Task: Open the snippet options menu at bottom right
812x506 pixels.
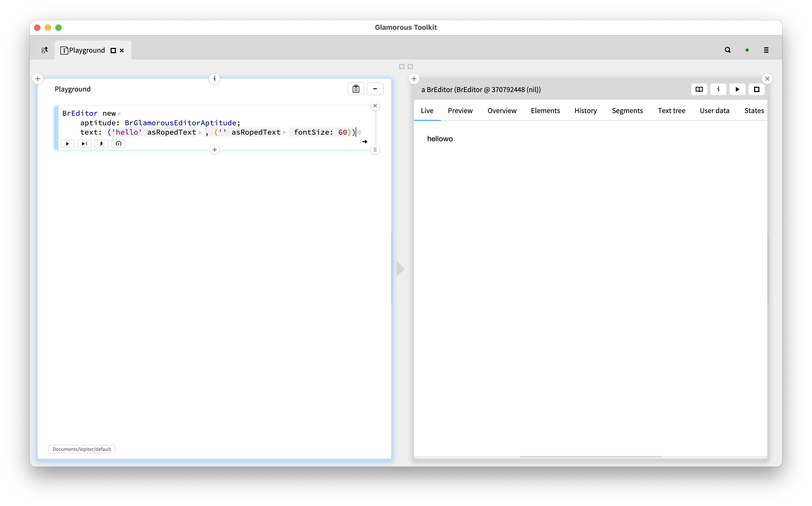Action: 375,150
